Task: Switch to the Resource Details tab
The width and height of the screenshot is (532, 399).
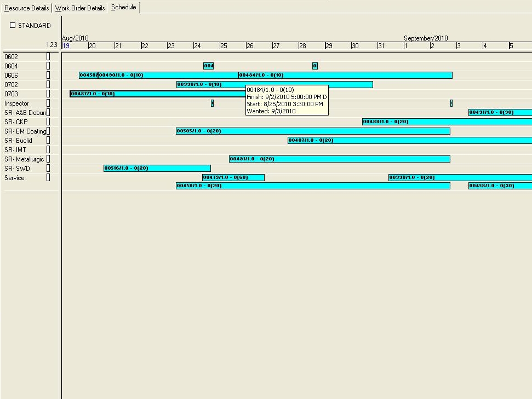Action: [x=26, y=8]
